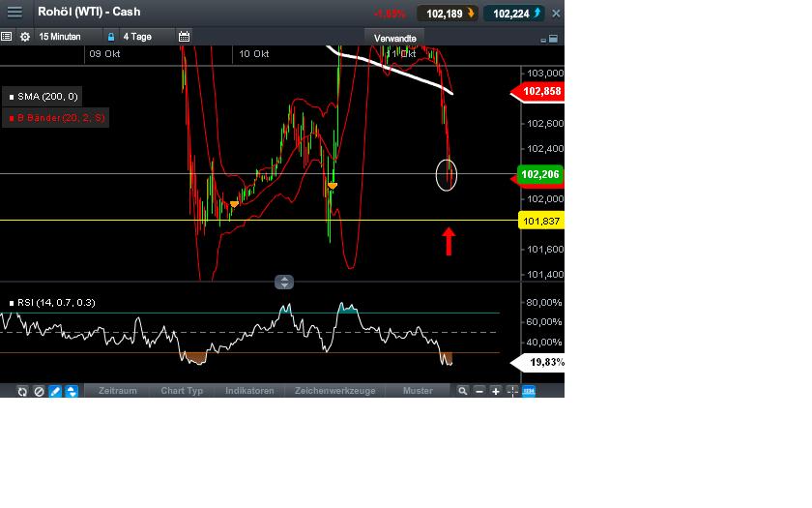The image size is (812, 508).
Task: Click the refresh chart icon
Action: pos(22,391)
